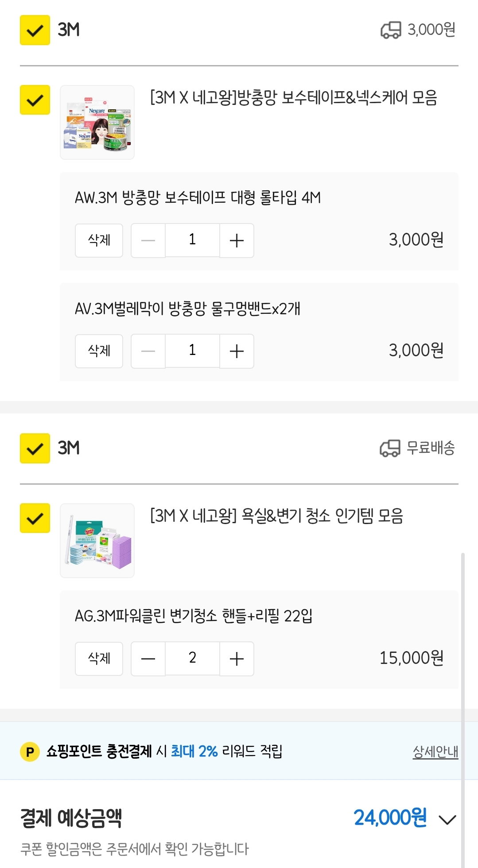Expand the 결제 예상금액 chevron
This screenshot has width=478, height=868.
point(447,819)
